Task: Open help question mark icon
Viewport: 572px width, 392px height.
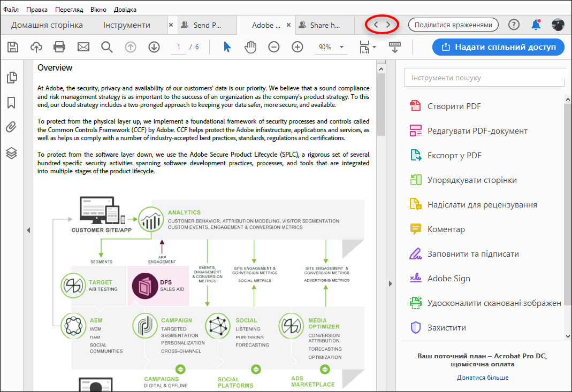Action: [514, 25]
